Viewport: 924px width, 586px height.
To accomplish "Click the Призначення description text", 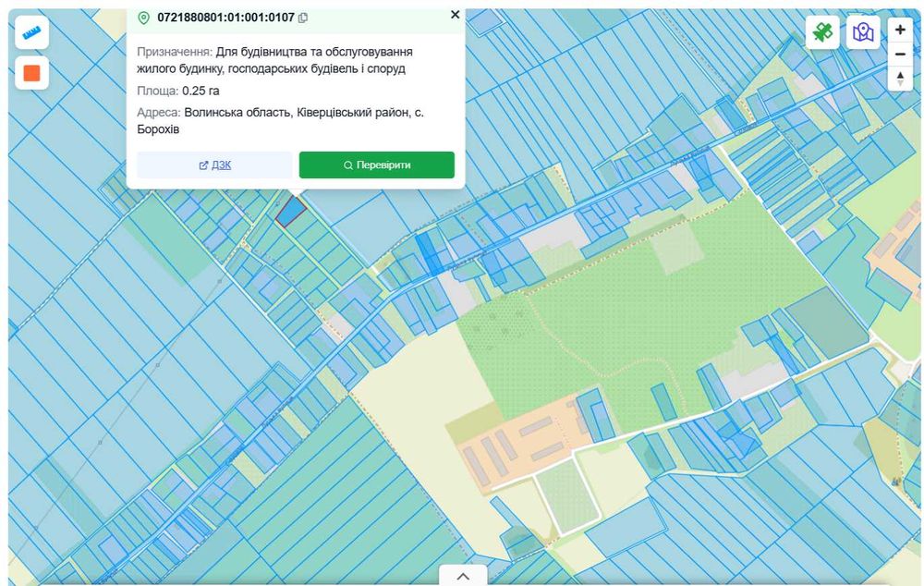I will [274, 60].
